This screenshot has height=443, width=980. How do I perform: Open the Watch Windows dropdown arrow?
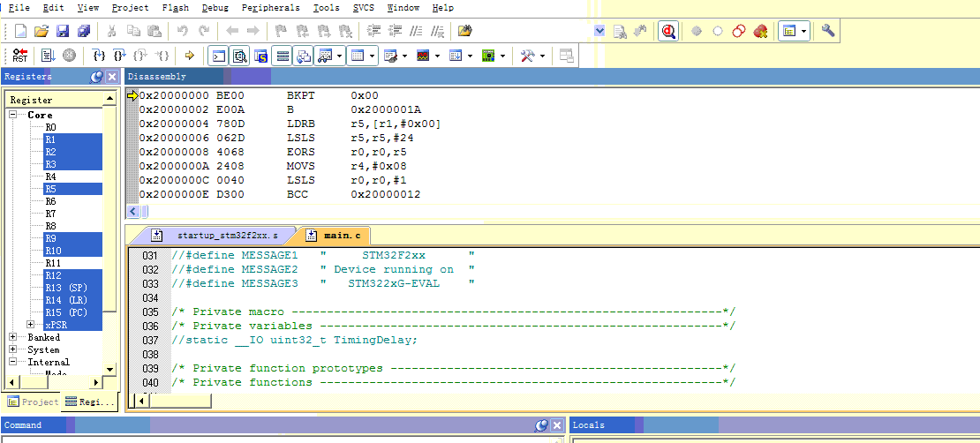point(339,56)
